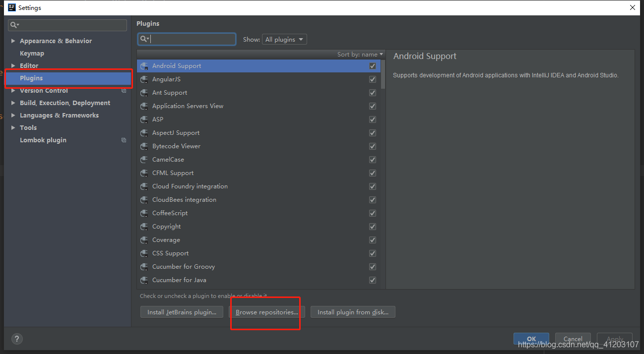Expand the Build, Execution, Deployment node

click(x=13, y=103)
